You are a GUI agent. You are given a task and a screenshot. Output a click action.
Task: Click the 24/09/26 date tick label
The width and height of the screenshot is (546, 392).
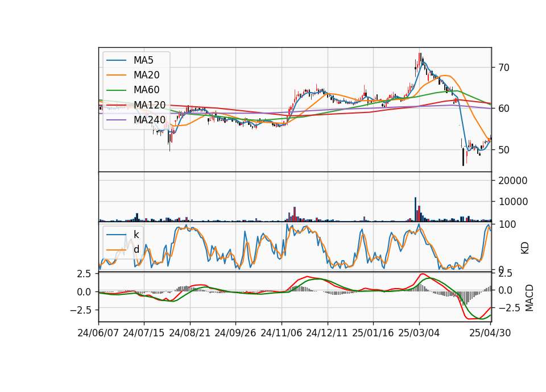[235, 333]
